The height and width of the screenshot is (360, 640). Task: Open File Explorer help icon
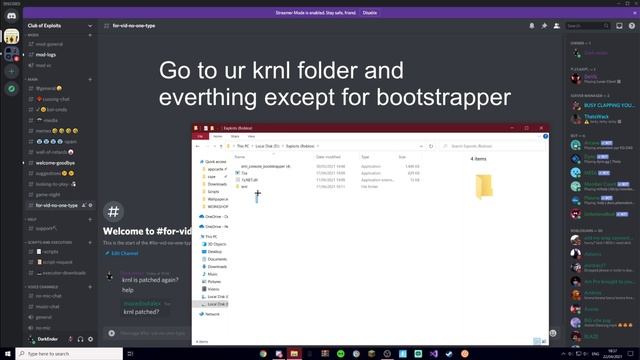pyautogui.click(x=545, y=136)
